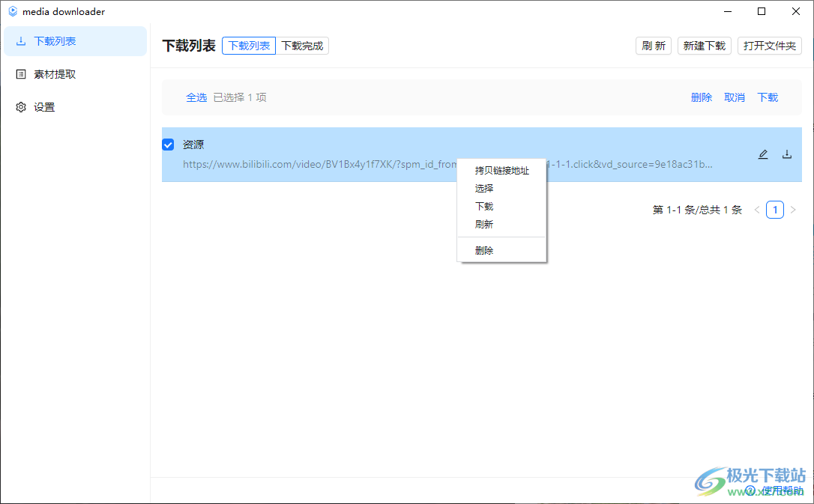Click the 第 1-1 条/总共 1 条 text
814x504 pixels.
pyautogui.click(x=697, y=210)
